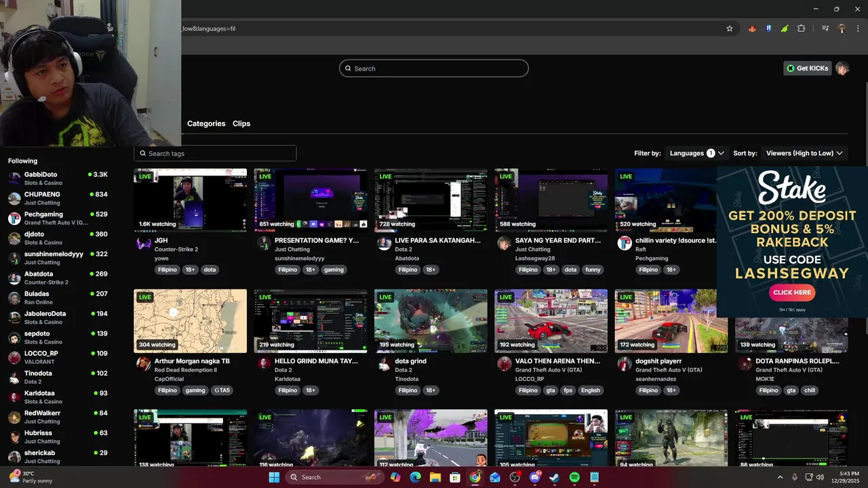Viewport: 868px width, 488px height.
Task: Open Kick user avatar beside Get KICKs
Action: 842,68
